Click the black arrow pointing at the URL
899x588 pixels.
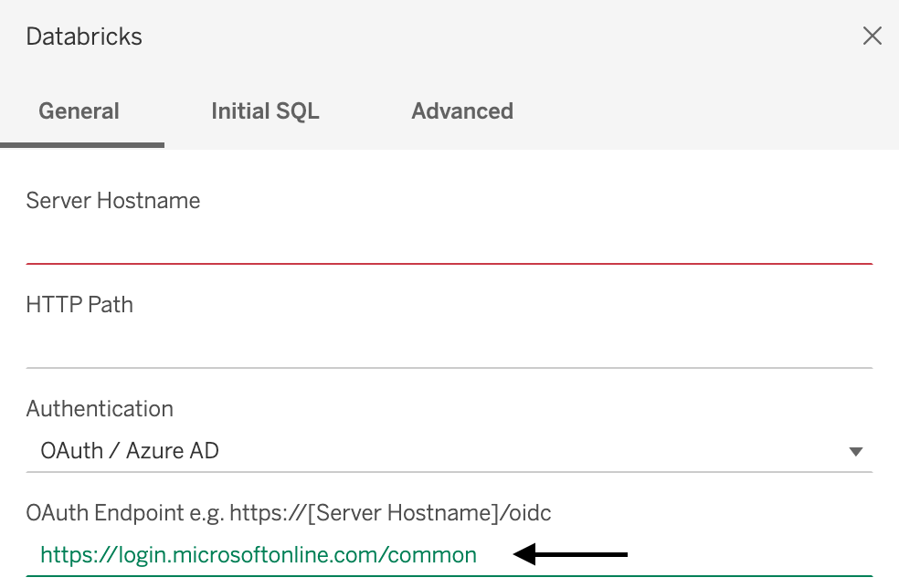[x=571, y=553]
